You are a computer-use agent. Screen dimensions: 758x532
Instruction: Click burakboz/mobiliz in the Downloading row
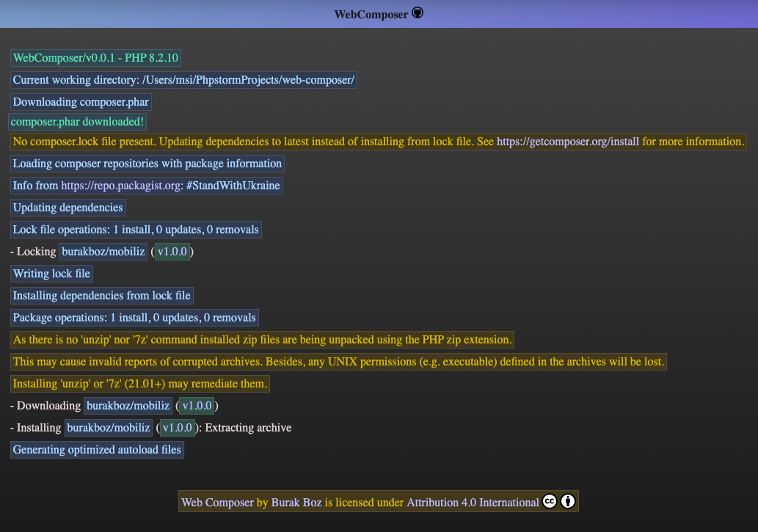coord(128,406)
